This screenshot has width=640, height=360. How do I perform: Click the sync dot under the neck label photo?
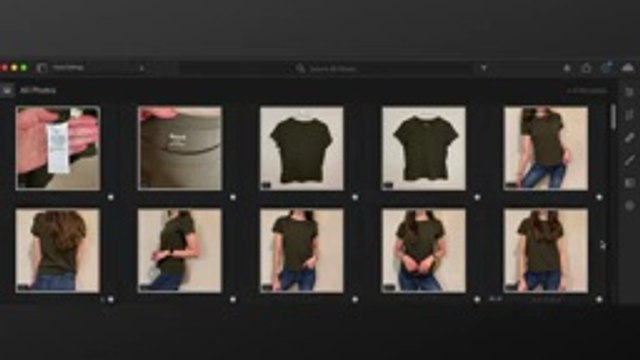coord(233,197)
